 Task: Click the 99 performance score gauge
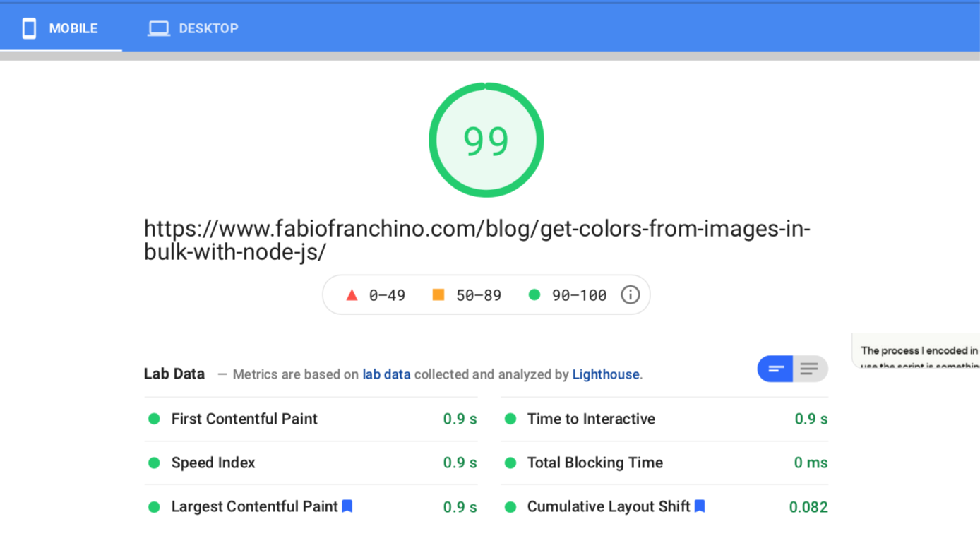(x=486, y=140)
